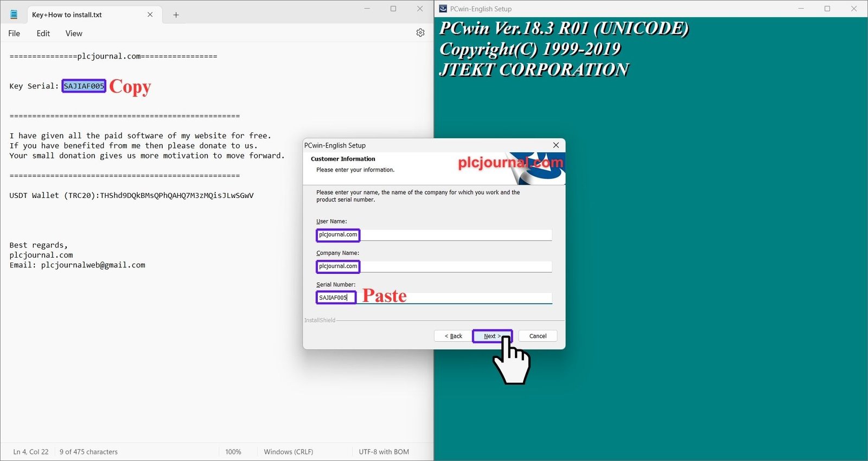Maximize the PCwin-English Setup background window
The width and height of the screenshot is (868, 461).
[827, 9]
